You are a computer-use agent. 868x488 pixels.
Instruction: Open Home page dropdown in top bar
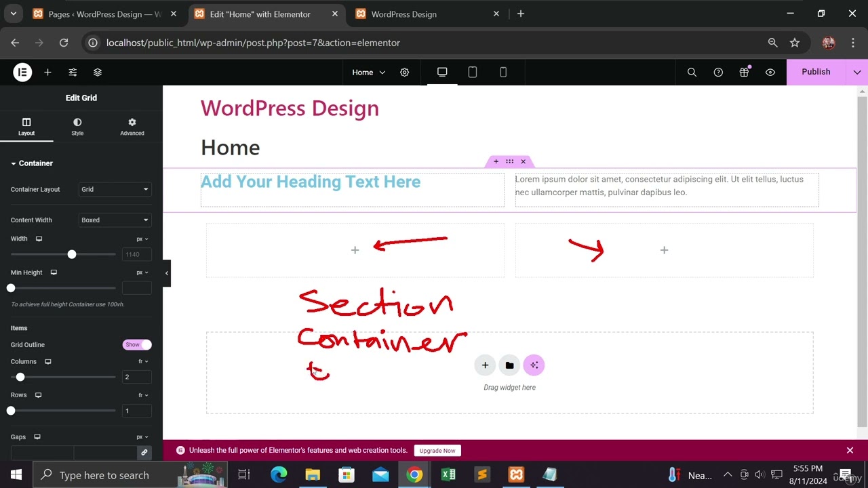click(x=368, y=73)
